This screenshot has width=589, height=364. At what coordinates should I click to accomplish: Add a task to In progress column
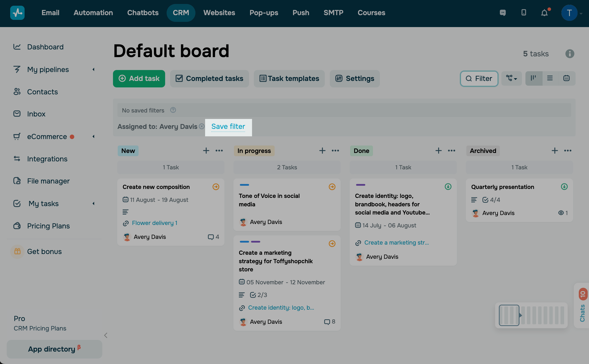pyautogui.click(x=322, y=151)
